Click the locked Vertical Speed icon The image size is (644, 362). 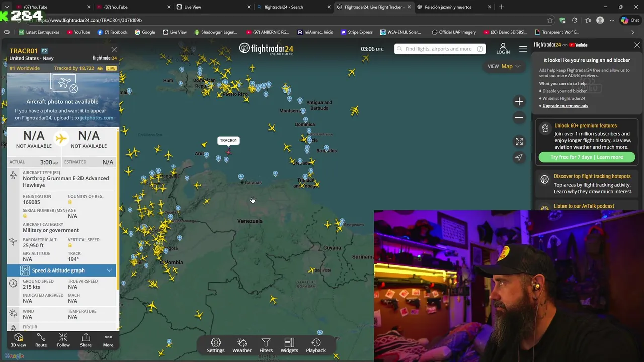point(70,245)
